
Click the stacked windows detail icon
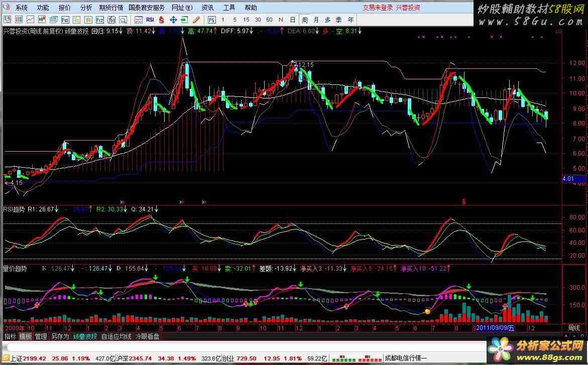pyautogui.click(x=54, y=20)
